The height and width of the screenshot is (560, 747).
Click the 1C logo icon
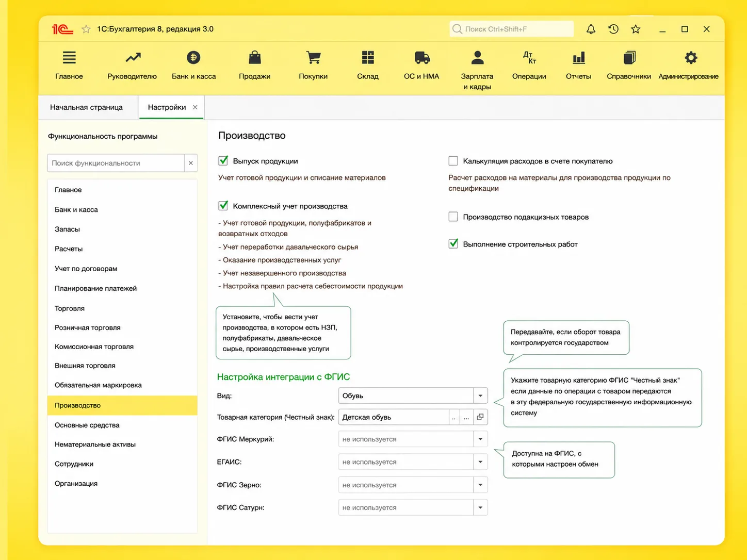coord(62,29)
